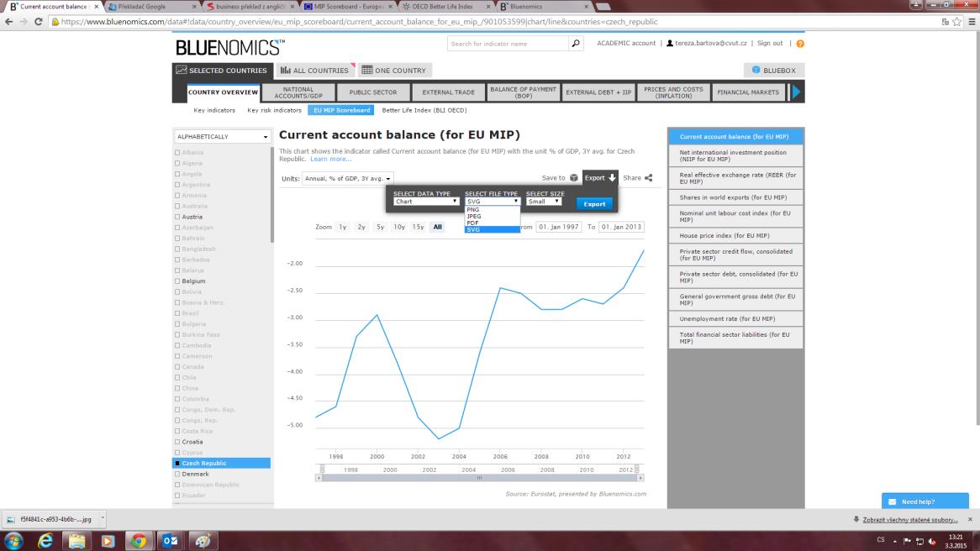Toggle the Export panel button
The width and height of the screenshot is (980, 551).
(600, 178)
